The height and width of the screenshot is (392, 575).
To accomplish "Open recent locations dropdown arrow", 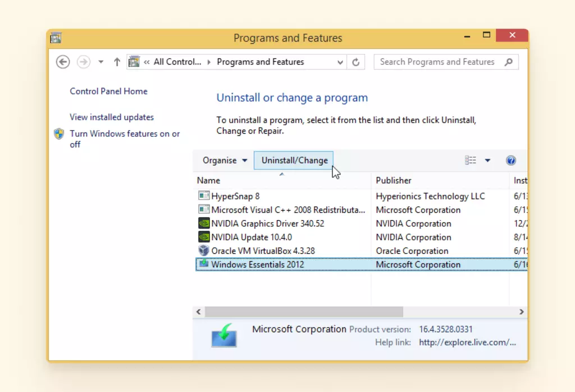I will 101,62.
